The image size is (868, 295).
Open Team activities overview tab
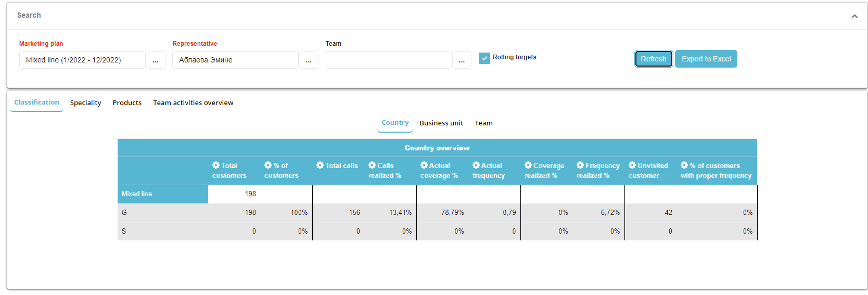coord(193,103)
